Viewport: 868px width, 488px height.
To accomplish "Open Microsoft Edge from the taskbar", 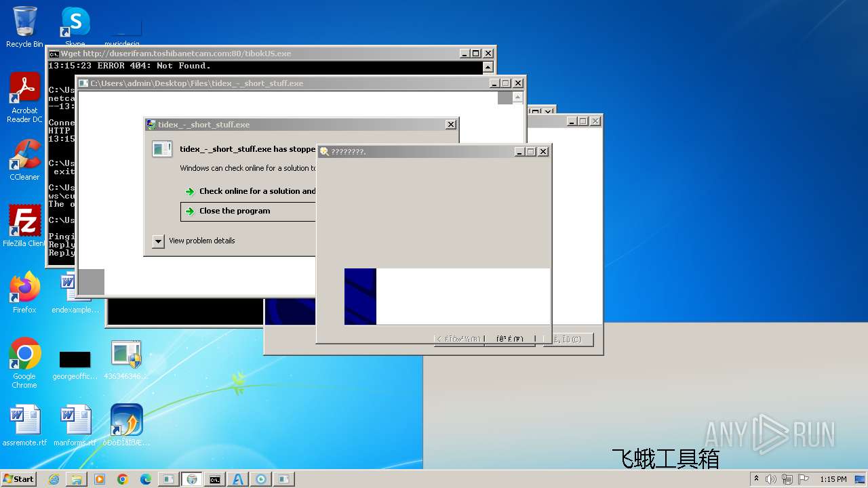I will (x=146, y=479).
